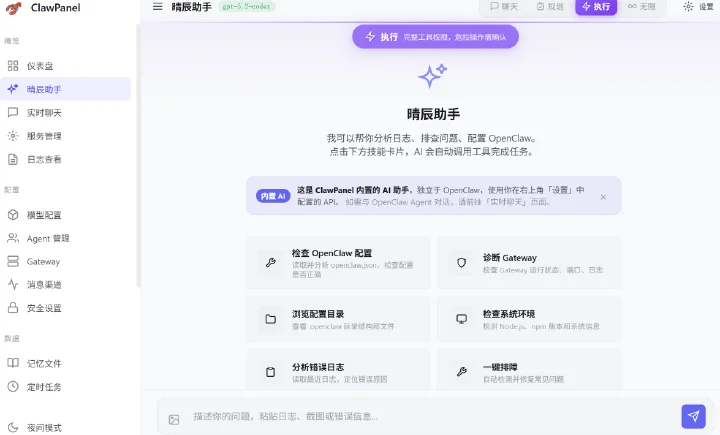The height and width of the screenshot is (435, 720).
Task: Open 消息渠道 activity pulse icon
Action: [x=13, y=284]
